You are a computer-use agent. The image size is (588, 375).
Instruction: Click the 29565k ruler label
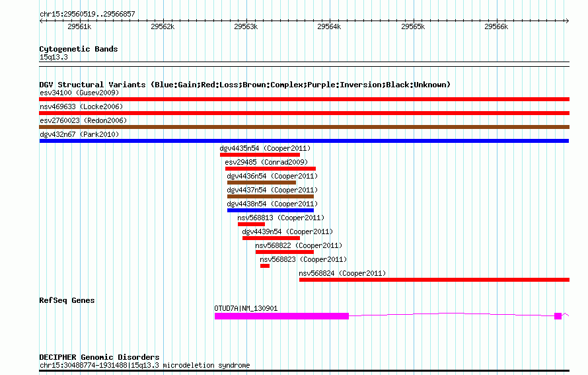click(413, 26)
